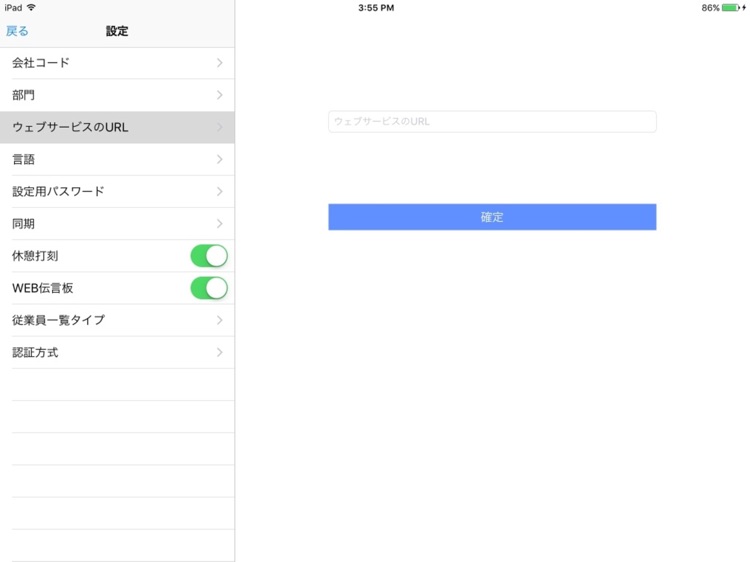
Task: Open the 同期 sync setting
Action: tap(117, 223)
